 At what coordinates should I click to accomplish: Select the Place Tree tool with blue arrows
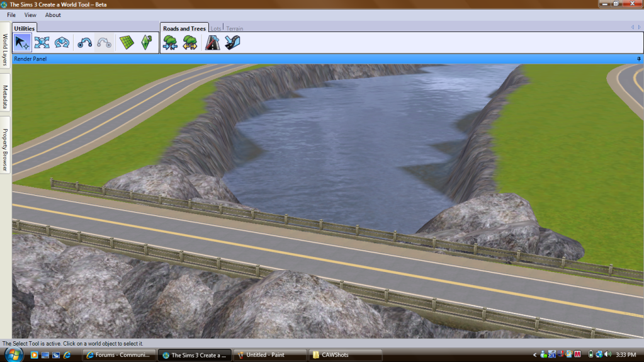pos(170,43)
